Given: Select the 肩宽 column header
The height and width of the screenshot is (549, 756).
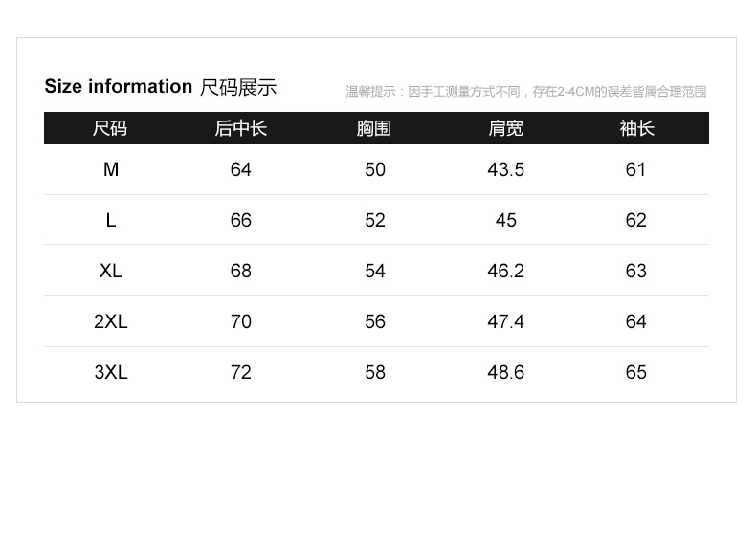Looking at the screenshot, I should coord(506,129).
